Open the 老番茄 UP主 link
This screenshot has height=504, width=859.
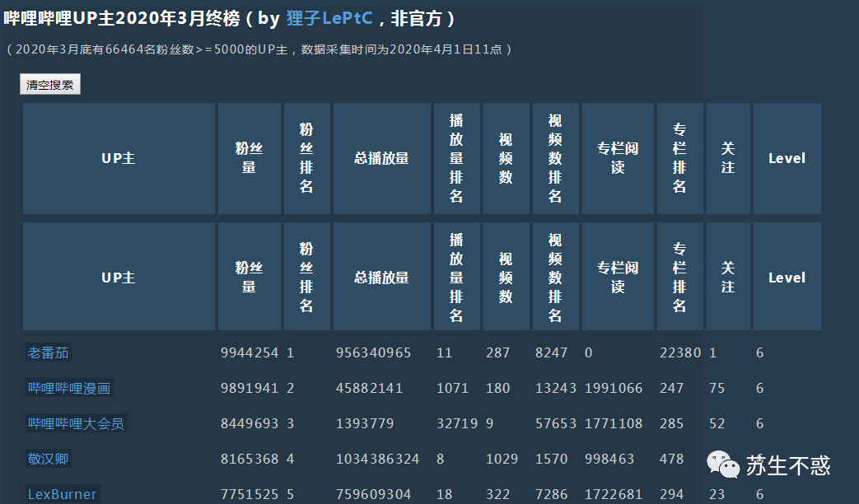coord(49,352)
